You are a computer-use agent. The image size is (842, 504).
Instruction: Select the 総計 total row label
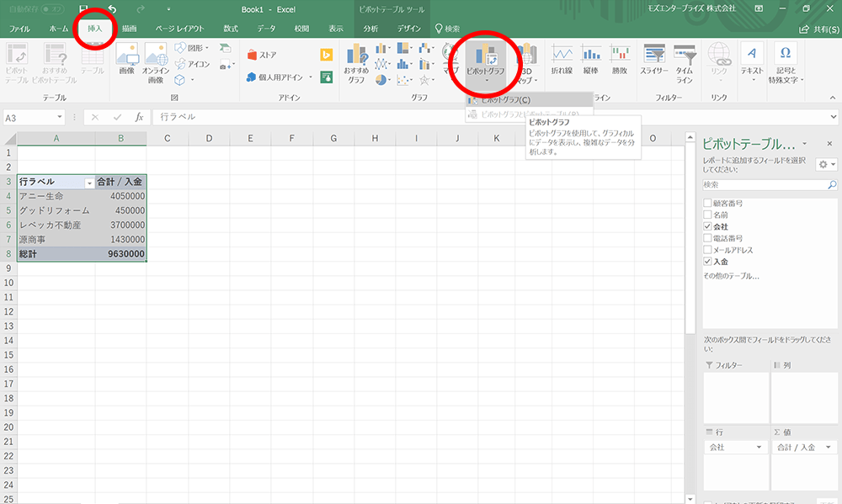(56, 254)
